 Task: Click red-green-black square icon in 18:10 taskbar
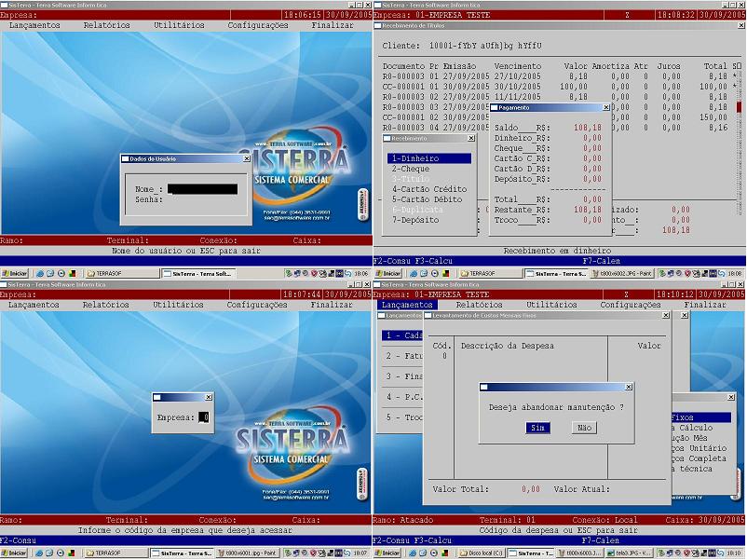coord(445,553)
